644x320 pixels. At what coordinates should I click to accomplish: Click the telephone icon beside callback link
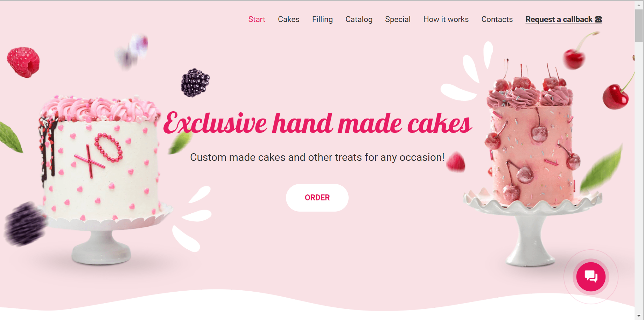[x=598, y=20]
